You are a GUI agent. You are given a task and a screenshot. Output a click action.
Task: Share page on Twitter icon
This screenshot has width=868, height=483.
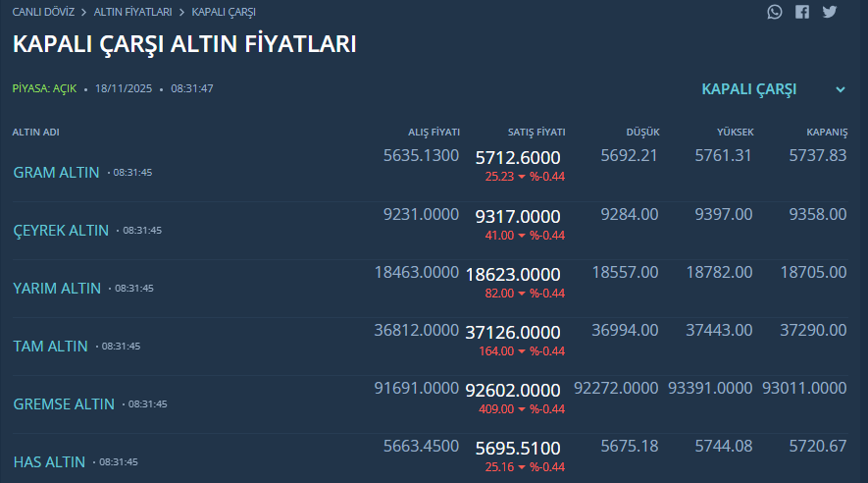click(830, 12)
